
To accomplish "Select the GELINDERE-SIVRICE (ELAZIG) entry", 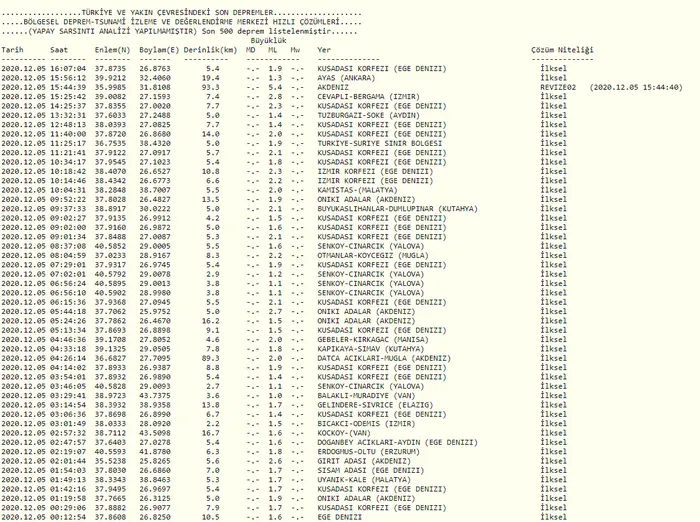I will click(370, 405).
